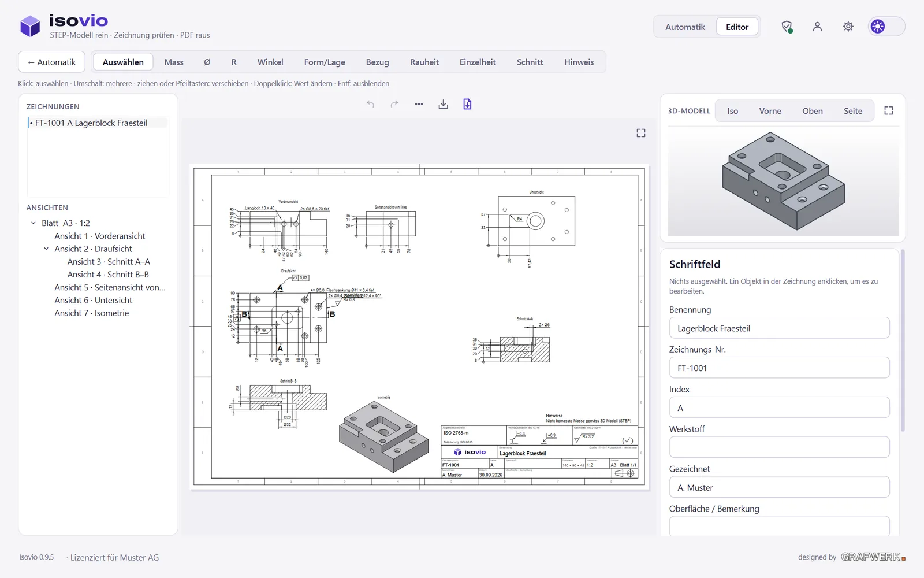Select the Schnitt tool
924x578 pixels.
coord(530,62)
